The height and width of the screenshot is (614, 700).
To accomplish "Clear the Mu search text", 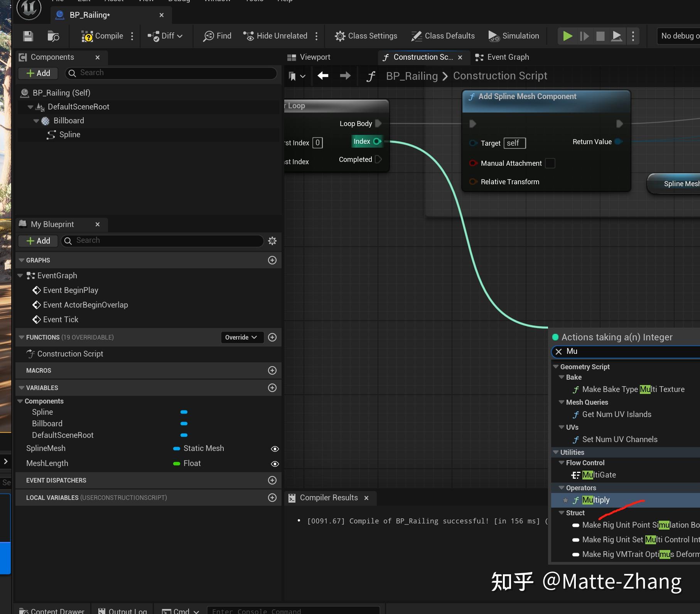I will (x=558, y=352).
